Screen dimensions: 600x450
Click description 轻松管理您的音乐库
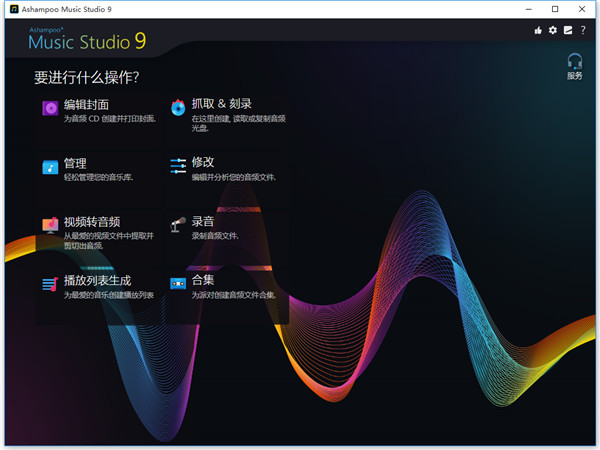coord(98,177)
